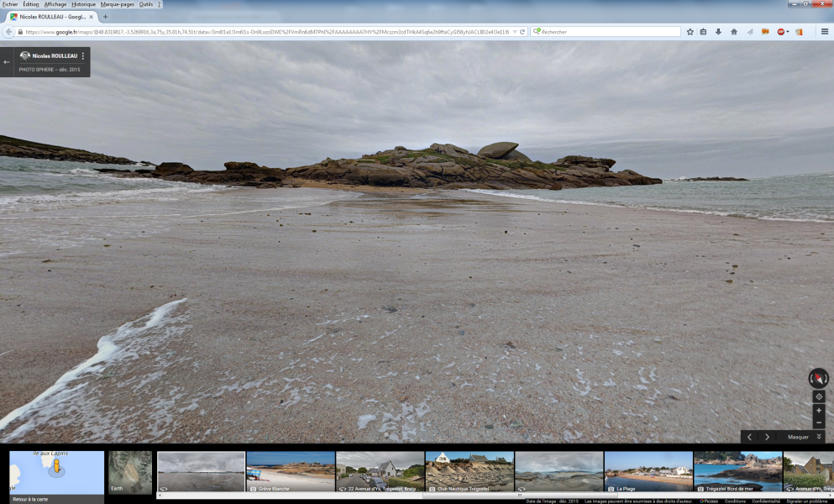Open the Adblock dropdown arrow
The width and height of the screenshot is (834, 504).
pyautogui.click(x=788, y=32)
